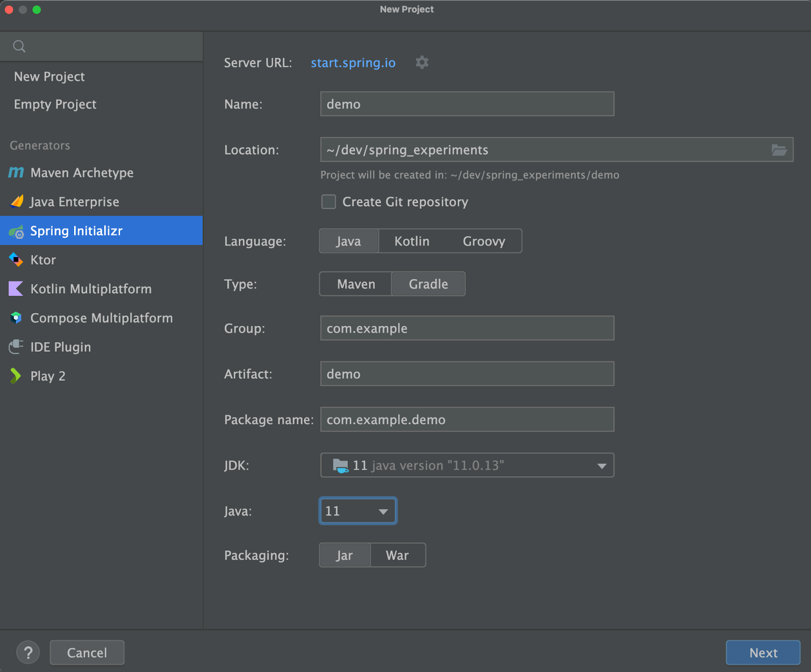The image size is (811, 672).
Task: Click 'Project will be created in' hint text
Action: tap(469, 175)
